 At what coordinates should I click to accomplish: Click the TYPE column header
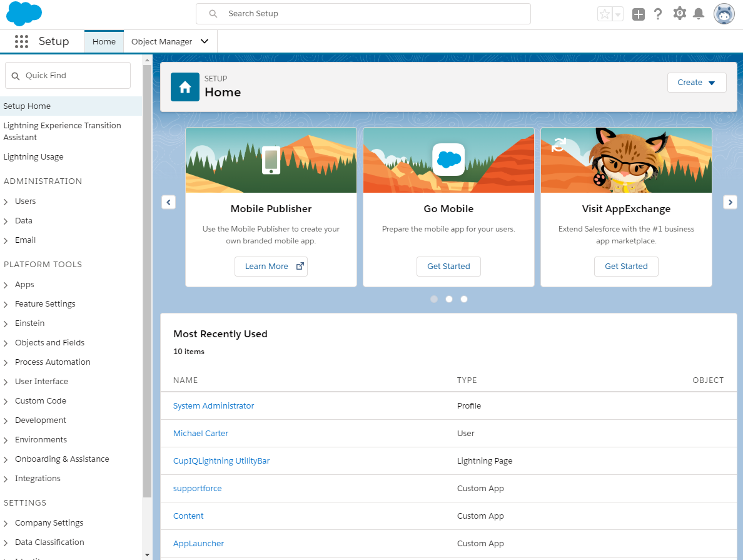467,380
